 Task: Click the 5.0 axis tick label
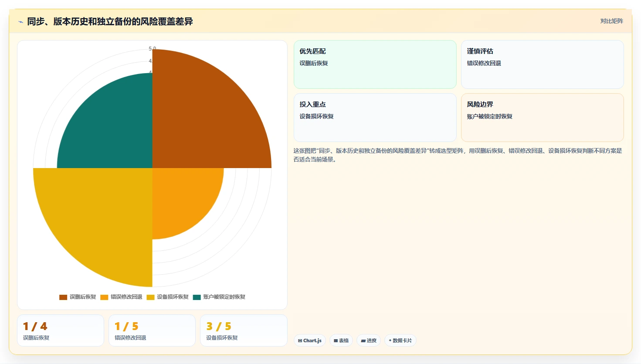tap(152, 49)
